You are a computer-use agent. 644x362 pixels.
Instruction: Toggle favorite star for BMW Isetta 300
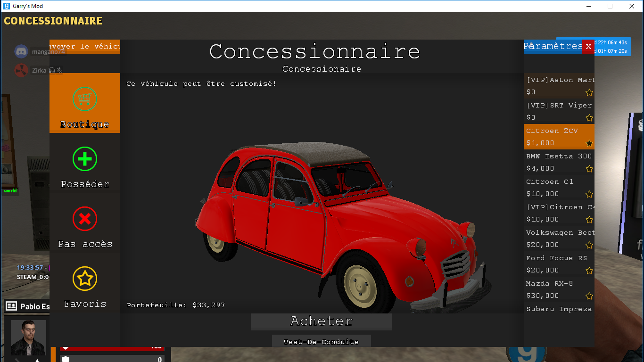coord(589,169)
